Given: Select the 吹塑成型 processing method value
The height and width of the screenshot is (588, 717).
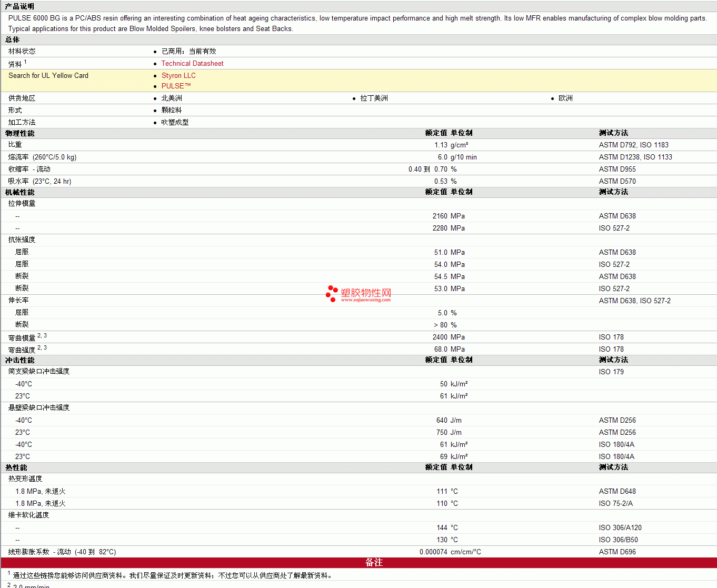Looking at the screenshot, I should [175, 122].
